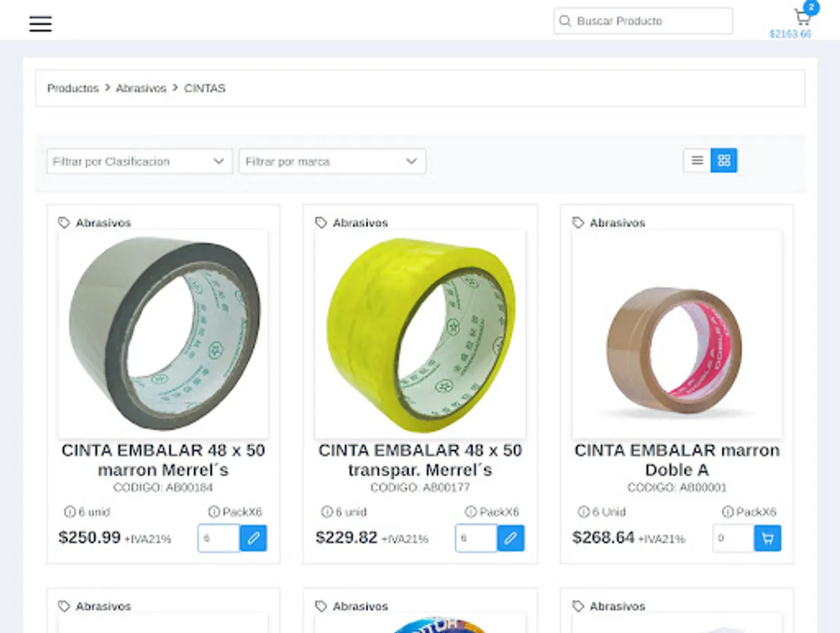Click quantity field for Merrel's marron tape
Screen dimensions: 840x633
tap(219, 538)
